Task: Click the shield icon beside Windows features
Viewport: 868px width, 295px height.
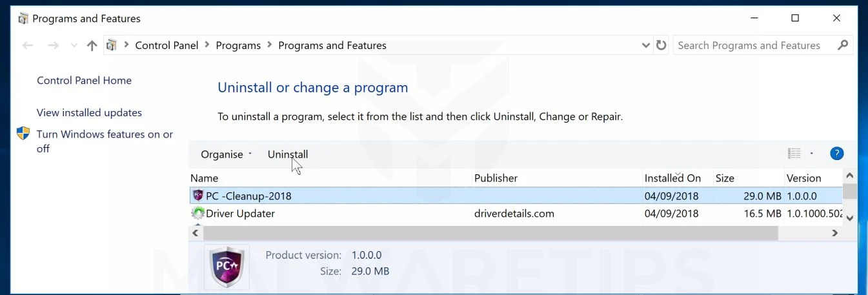Action: [23, 134]
